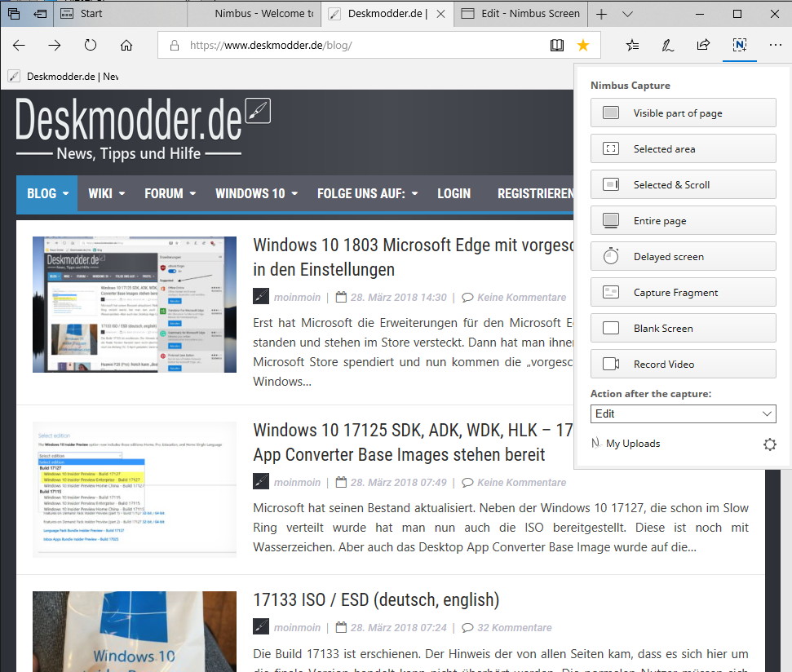
Task: Open Edge Settings and more menu
Action: point(776,45)
